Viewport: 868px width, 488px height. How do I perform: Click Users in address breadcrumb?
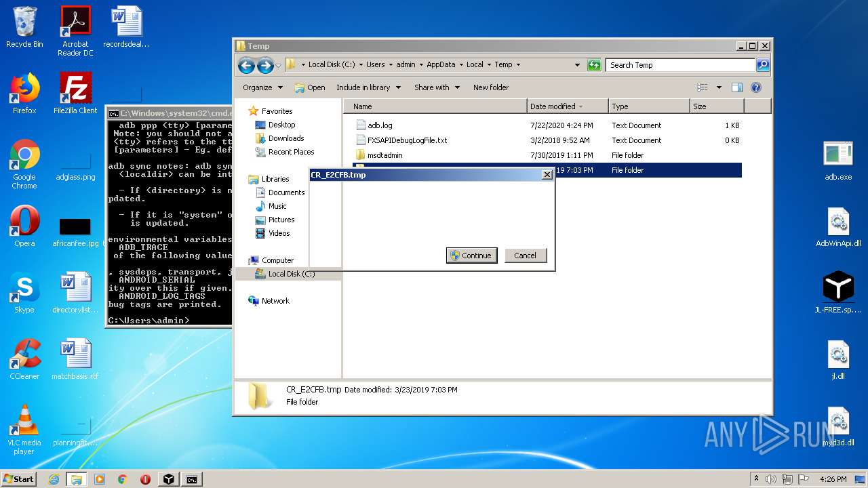tap(375, 65)
